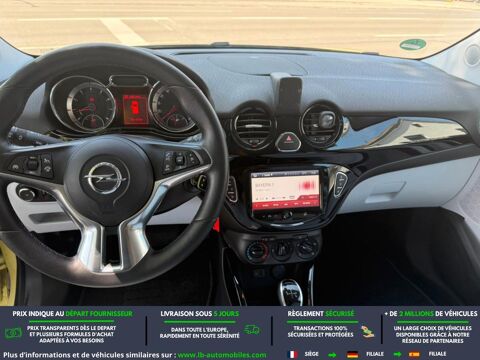Viewport: 480px width, 360px height.
Task: Click the Spanish flag icon
Action: click(414, 354)
